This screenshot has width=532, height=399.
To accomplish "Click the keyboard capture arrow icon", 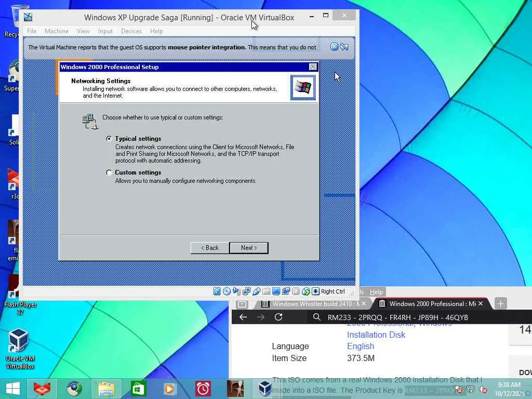I will [315, 291].
